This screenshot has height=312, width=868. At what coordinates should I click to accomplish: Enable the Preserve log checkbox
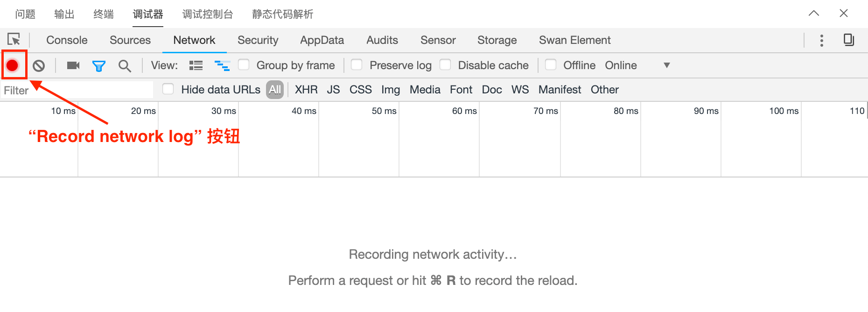(x=357, y=64)
